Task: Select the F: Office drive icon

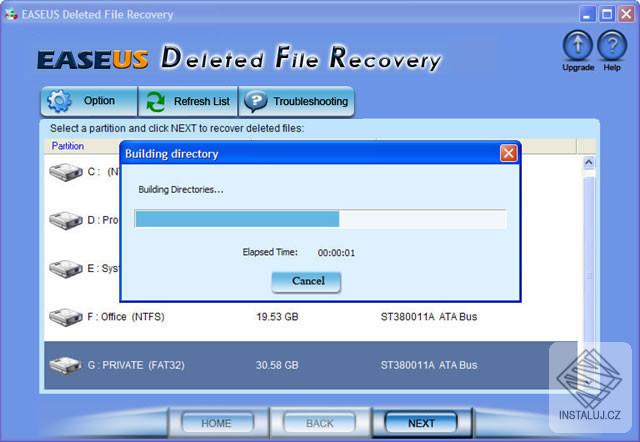Action: pyautogui.click(x=65, y=317)
